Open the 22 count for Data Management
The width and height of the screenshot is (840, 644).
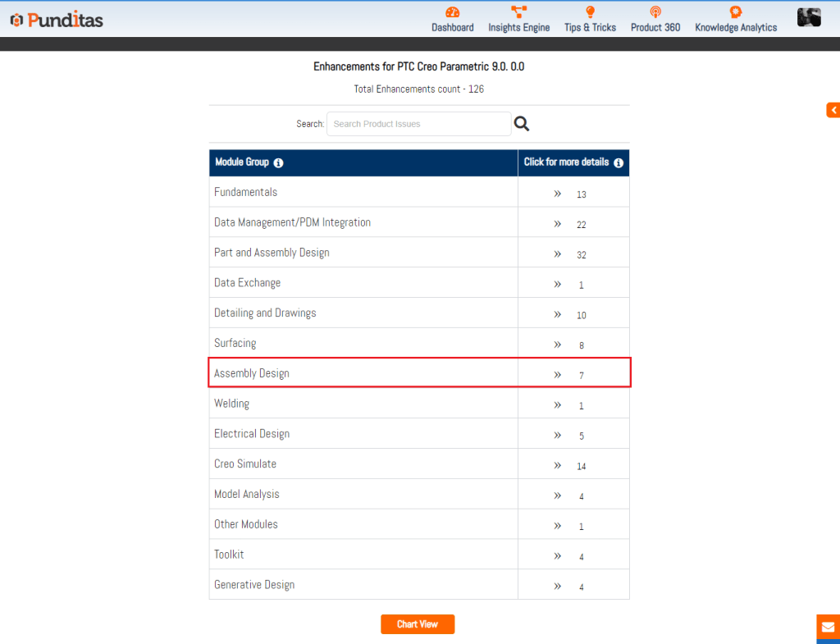point(582,225)
